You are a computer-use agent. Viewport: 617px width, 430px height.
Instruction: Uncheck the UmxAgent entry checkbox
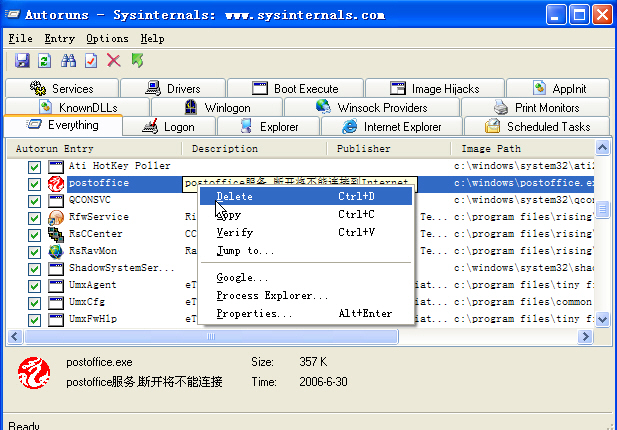[34, 286]
